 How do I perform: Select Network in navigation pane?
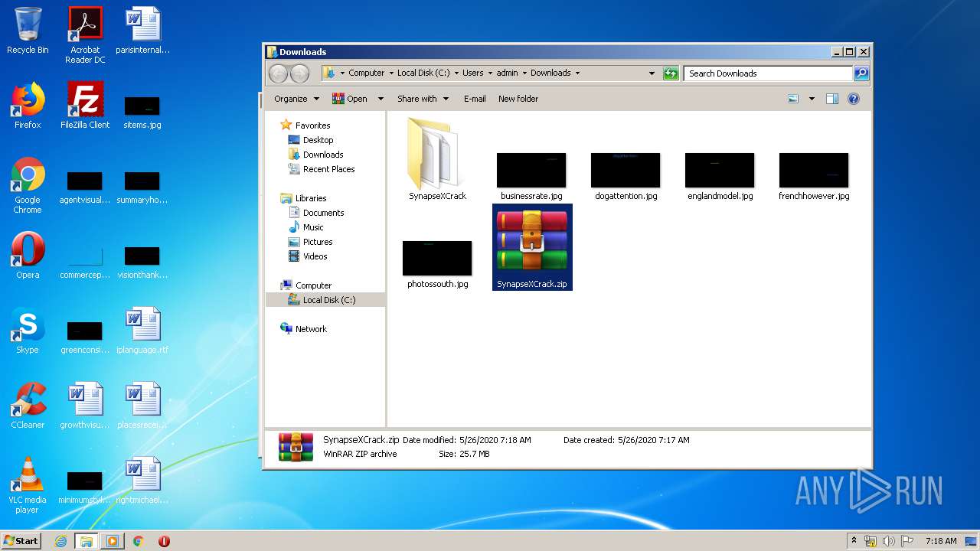point(311,329)
